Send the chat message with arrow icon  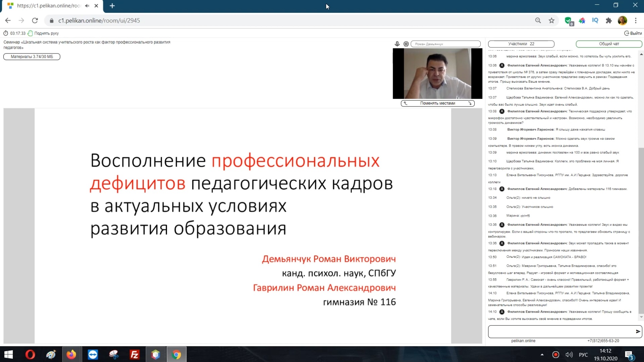click(x=638, y=331)
